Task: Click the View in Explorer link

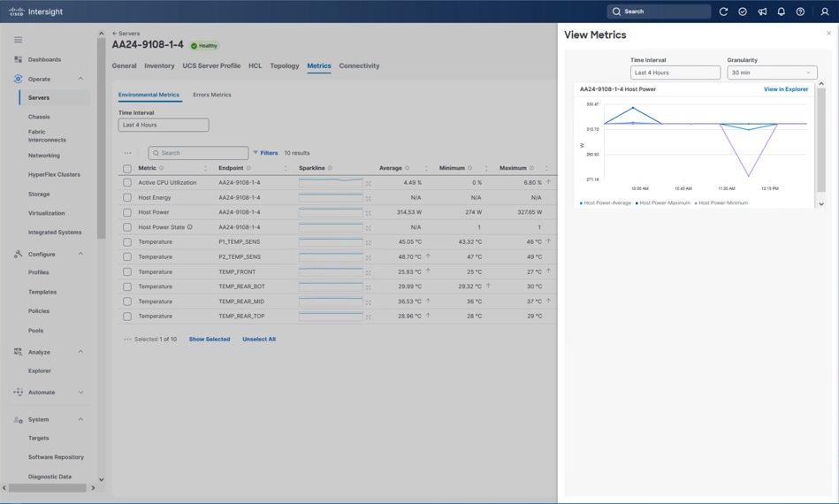Action: pos(785,89)
